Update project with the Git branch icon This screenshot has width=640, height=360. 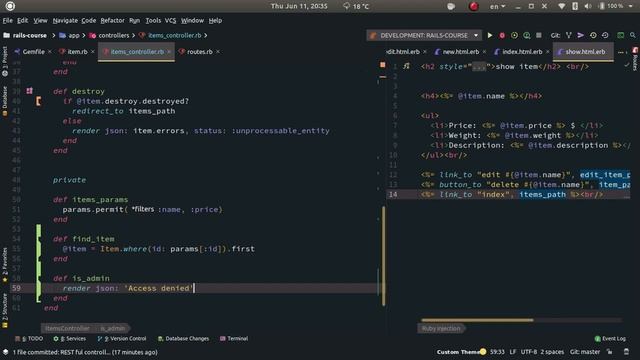pos(569,36)
